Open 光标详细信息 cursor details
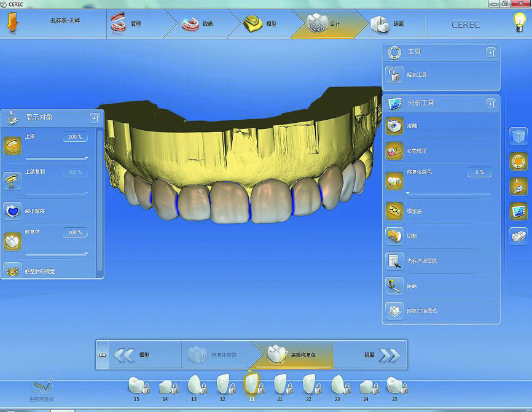 pos(394,261)
